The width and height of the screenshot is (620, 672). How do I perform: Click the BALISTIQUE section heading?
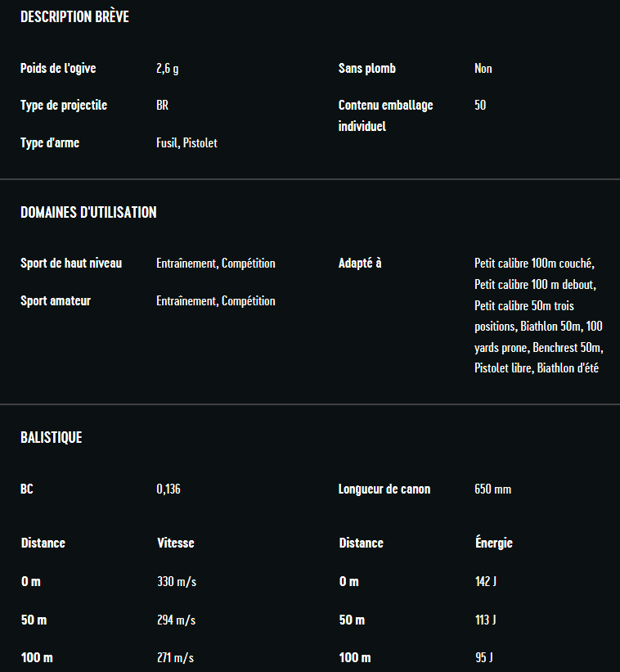tap(51, 438)
